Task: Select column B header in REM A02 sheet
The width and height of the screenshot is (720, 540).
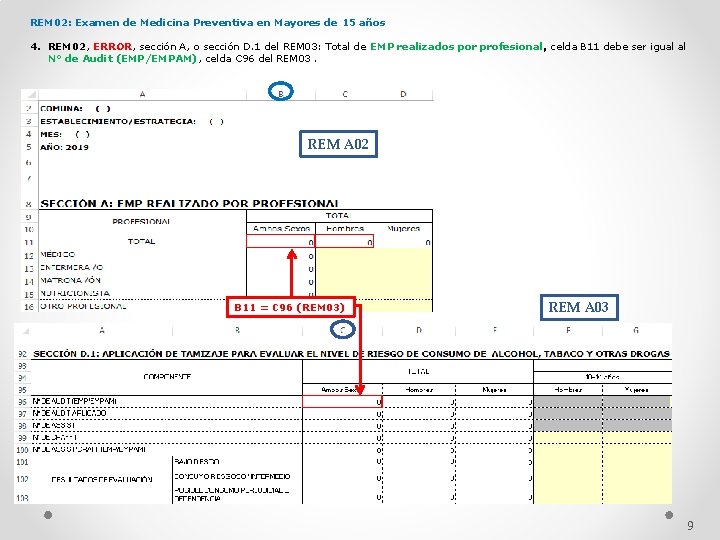Action: tap(281, 94)
